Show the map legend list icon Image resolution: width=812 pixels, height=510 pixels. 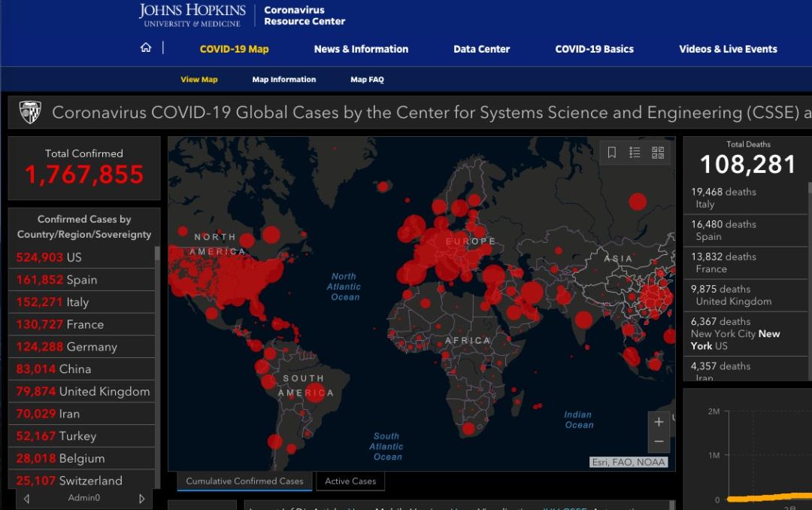[635, 153]
